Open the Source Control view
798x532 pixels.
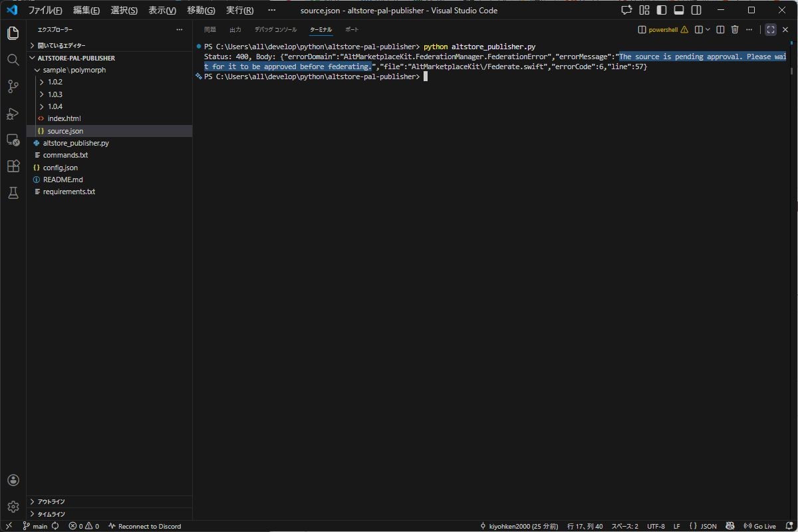(x=13, y=86)
